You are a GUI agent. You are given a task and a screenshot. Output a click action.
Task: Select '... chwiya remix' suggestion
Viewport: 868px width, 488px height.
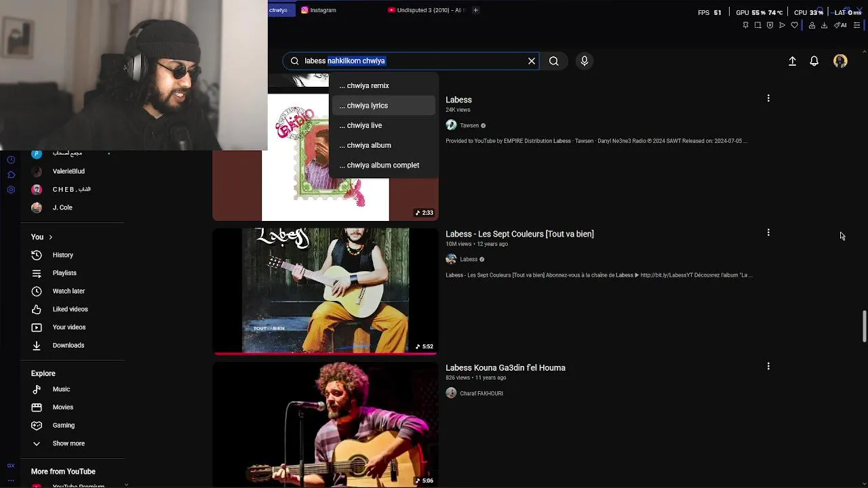tap(384, 85)
